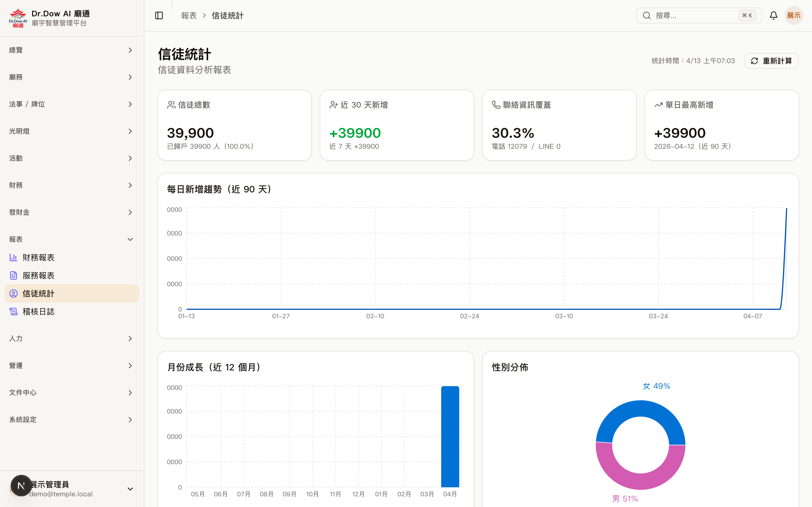Click the search magnifier icon
The height and width of the screenshot is (507, 812).
(x=647, y=15)
